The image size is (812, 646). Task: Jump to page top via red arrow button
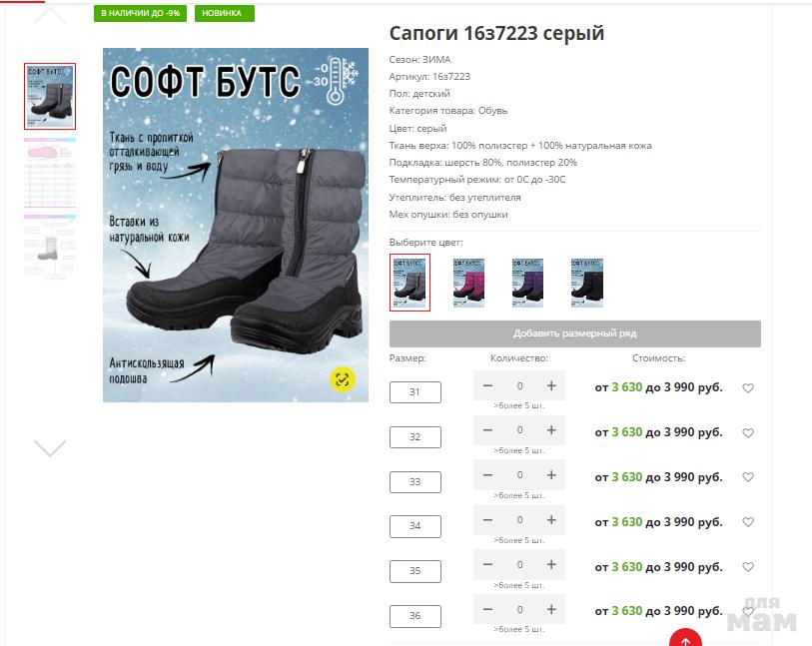pos(685,640)
